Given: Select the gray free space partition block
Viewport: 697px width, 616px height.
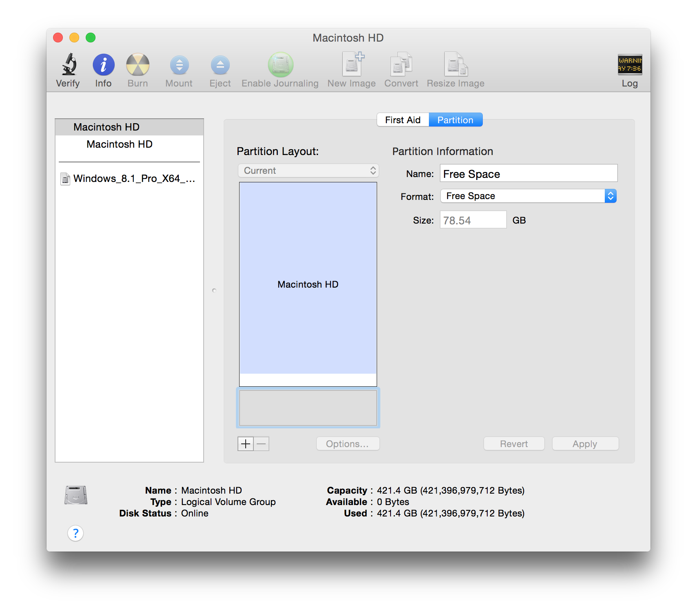Looking at the screenshot, I should pos(308,408).
